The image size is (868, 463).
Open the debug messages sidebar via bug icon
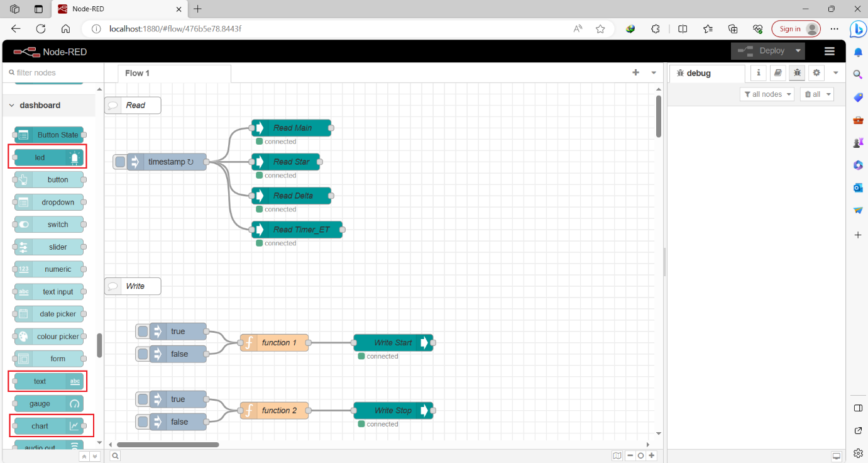click(796, 72)
